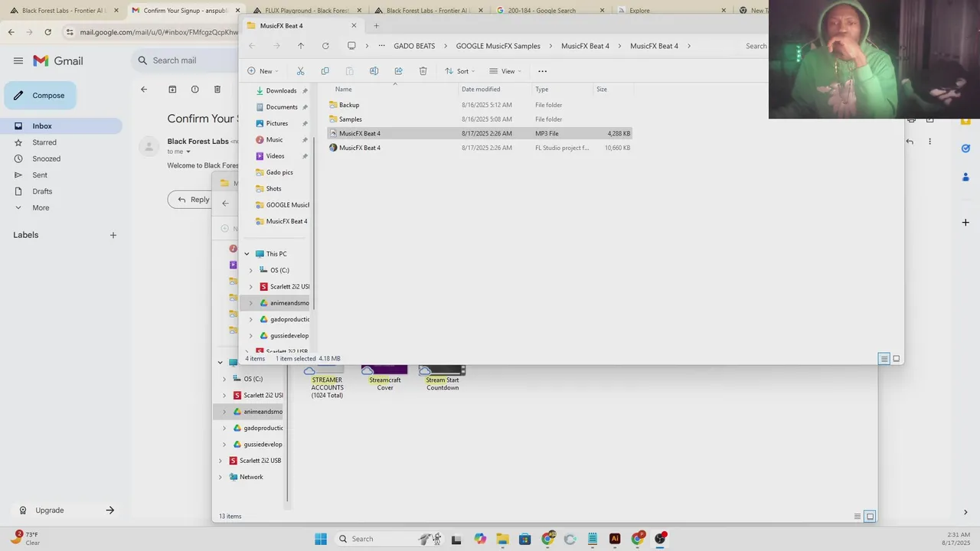Viewport: 980px width, 551px height.
Task: Collapse This PC in front Explorer navigation pane
Action: (x=247, y=254)
